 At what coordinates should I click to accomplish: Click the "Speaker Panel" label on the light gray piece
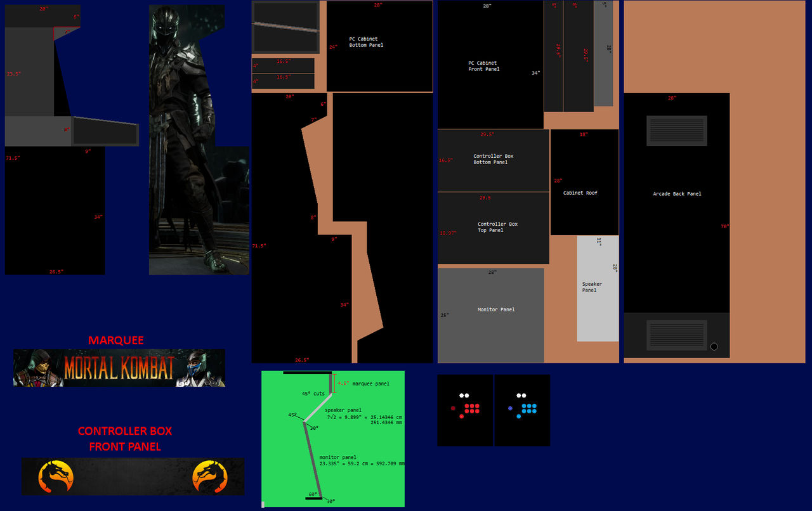point(593,287)
